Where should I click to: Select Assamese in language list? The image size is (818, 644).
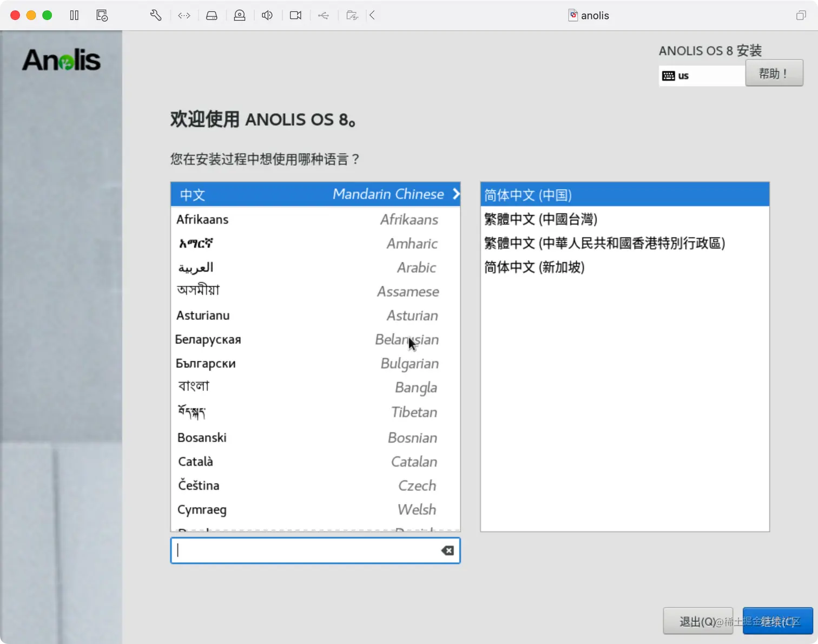(315, 291)
